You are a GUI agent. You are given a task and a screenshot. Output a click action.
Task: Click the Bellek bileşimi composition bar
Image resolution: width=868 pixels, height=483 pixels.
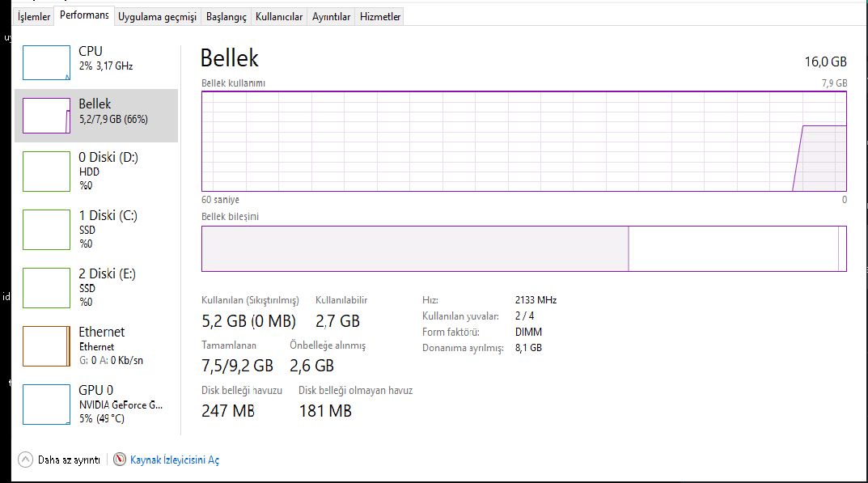coord(523,248)
